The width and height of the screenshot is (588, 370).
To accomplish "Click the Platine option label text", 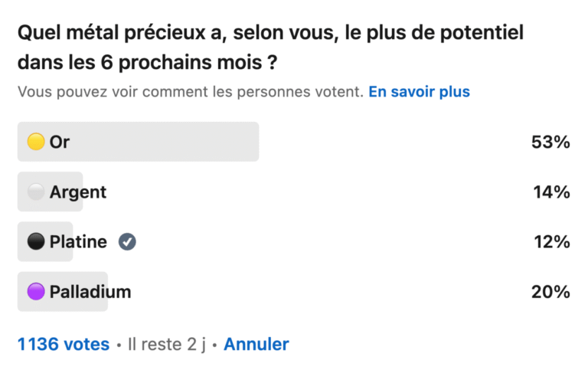I will [x=78, y=242].
